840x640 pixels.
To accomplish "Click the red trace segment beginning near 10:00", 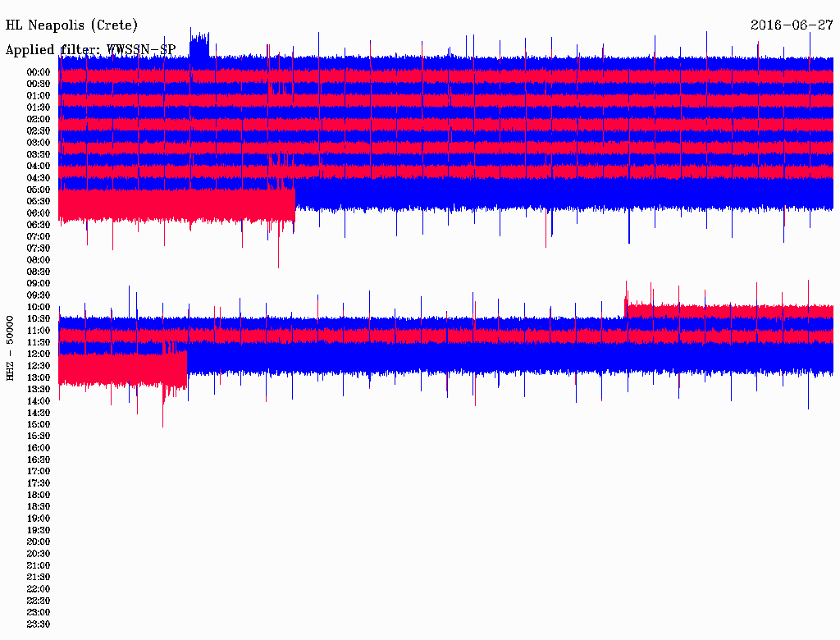I will click(729, 310).
